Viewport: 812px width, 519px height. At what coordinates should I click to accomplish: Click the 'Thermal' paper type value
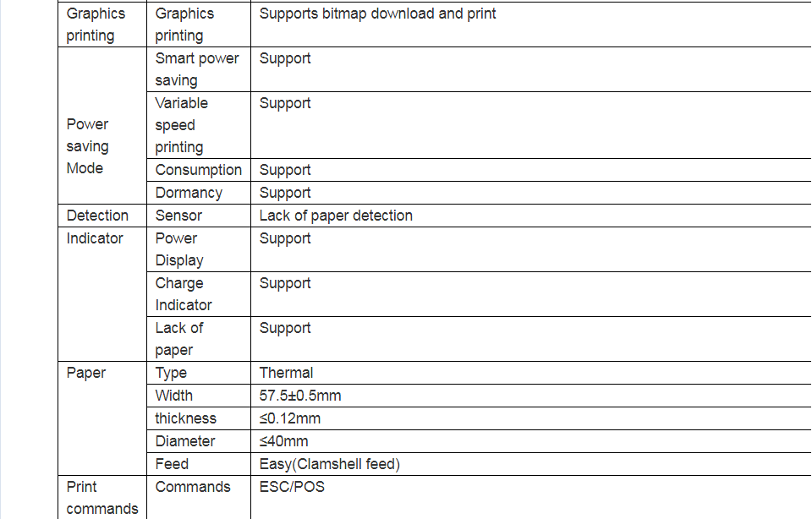point(286,373)
